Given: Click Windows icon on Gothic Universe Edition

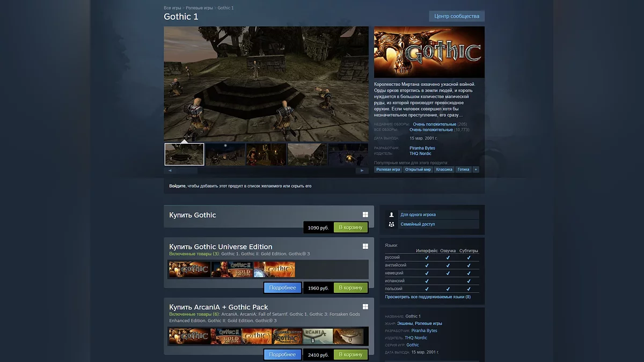Looking at the screenshot, I should tap(365, 246).
